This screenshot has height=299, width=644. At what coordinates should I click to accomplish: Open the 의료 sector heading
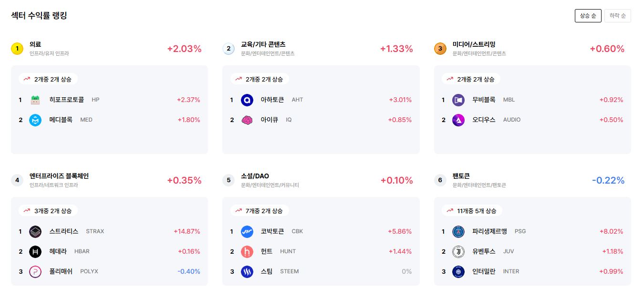[35, 44]
